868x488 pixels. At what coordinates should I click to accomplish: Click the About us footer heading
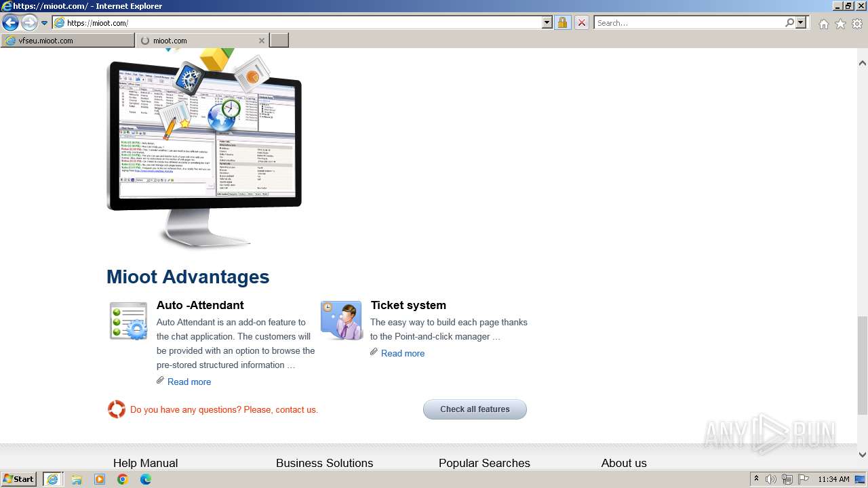pyautogui.click(x=624, y=463)
